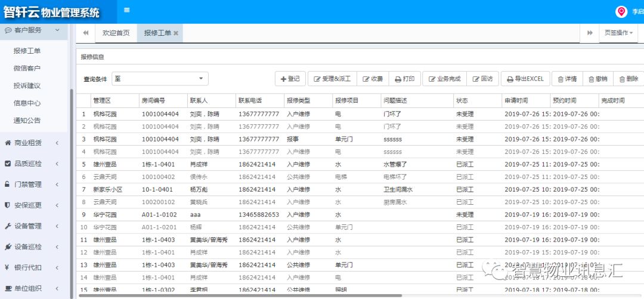Click the red location pin icon
The width and height of the screenshot is (644, 299).
click(x=621, y=11)
